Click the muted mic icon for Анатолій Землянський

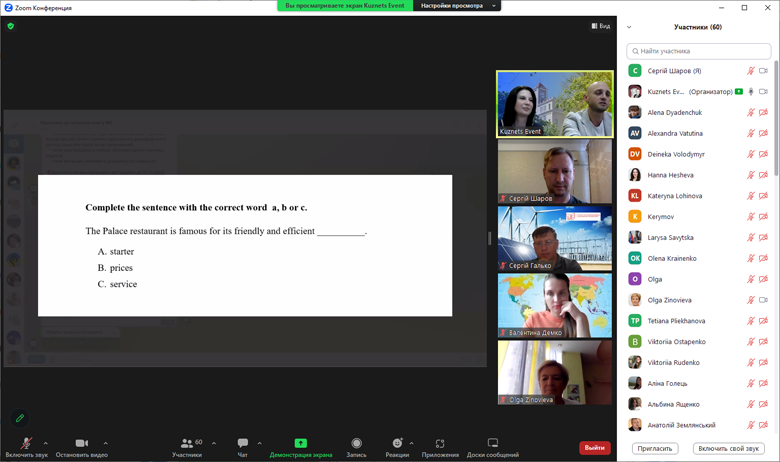pyautogui.click(x=751, y=425)
